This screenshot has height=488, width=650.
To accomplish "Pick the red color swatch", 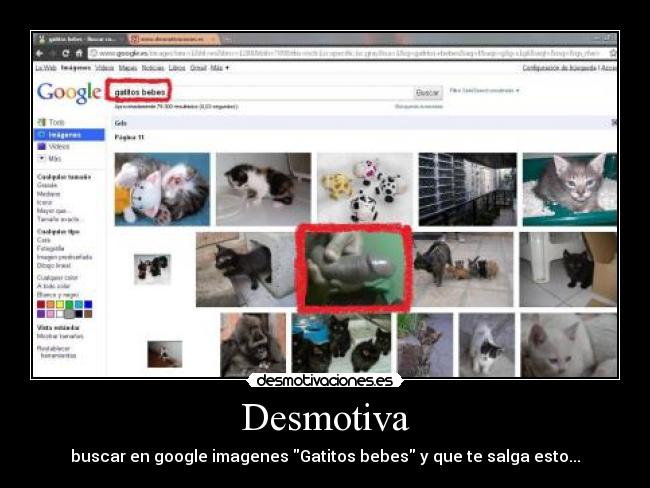I will coord(41,304).
